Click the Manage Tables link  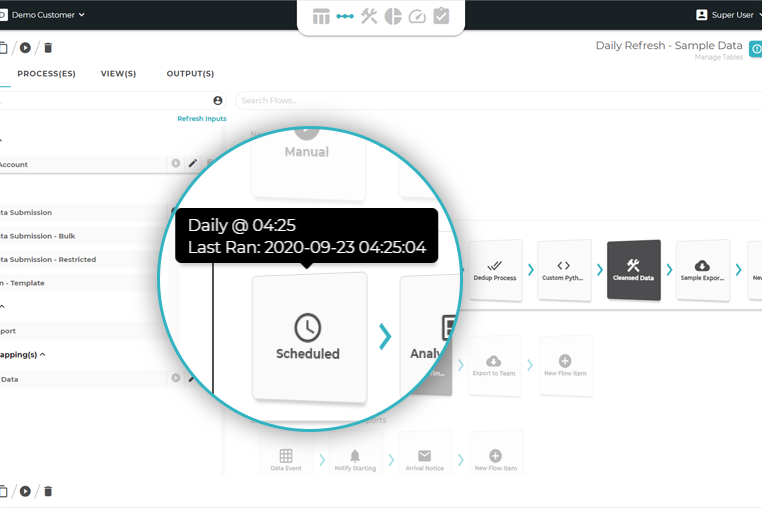tap(718, 58)
